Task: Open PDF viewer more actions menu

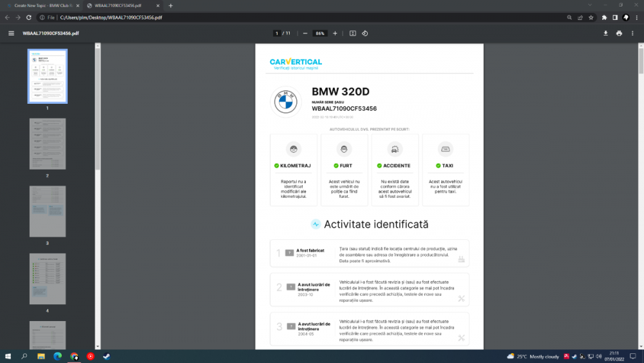Action: pos(632,34)
